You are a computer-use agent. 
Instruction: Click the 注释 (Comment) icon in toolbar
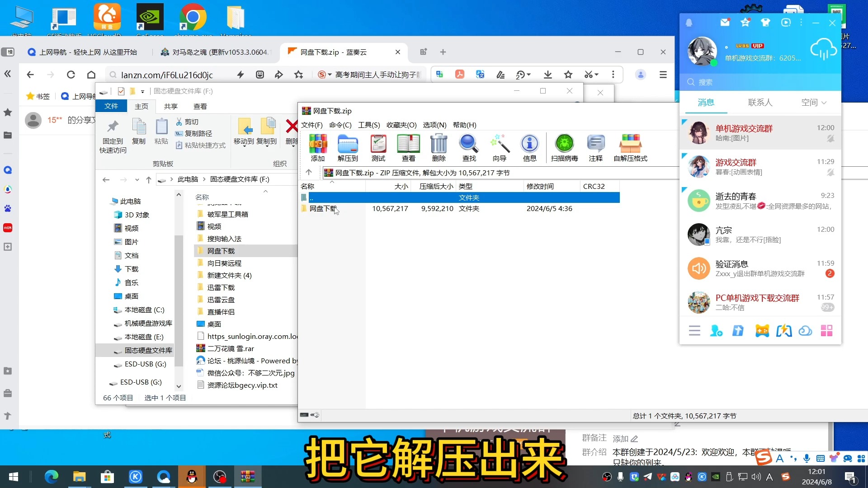[595, 147]
